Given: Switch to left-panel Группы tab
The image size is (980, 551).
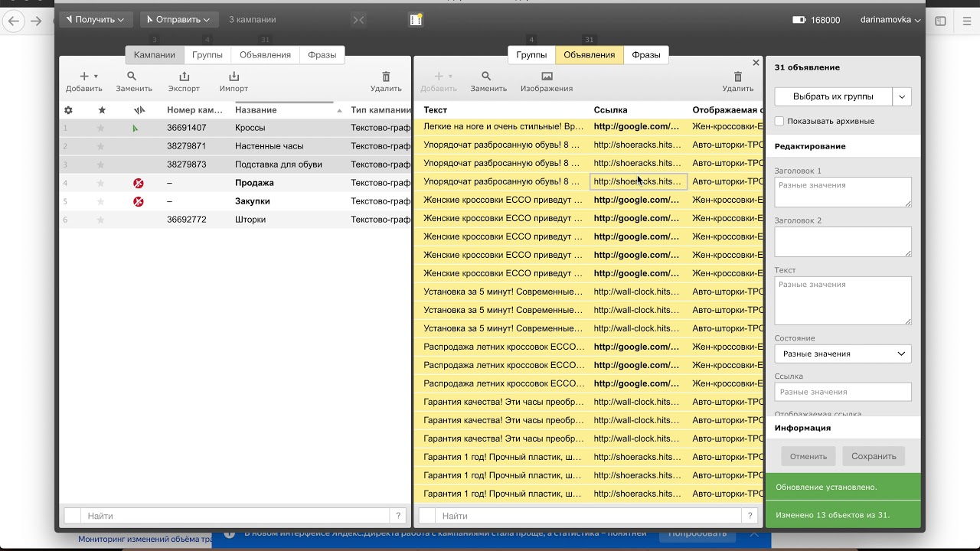Looking at the screenshot, I should pos(207,55).
